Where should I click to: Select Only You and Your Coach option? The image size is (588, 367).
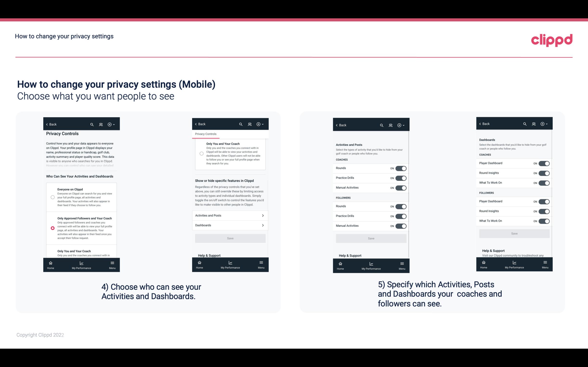coord(52,252)
